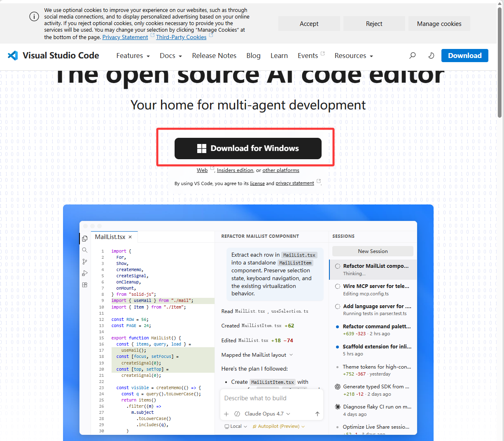This screenshot has height=441, width=504.
Task: Open the license link under the download button
Action: [x=257, y=183]
